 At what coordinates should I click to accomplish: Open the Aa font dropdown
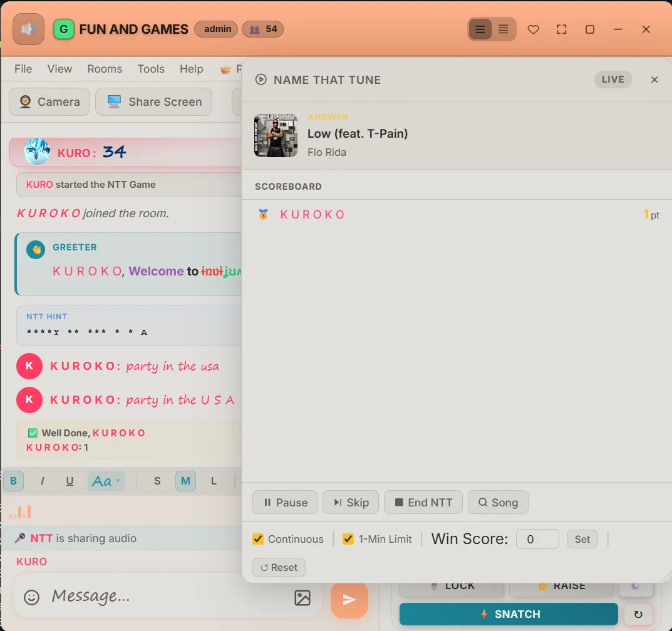point(106,481)
